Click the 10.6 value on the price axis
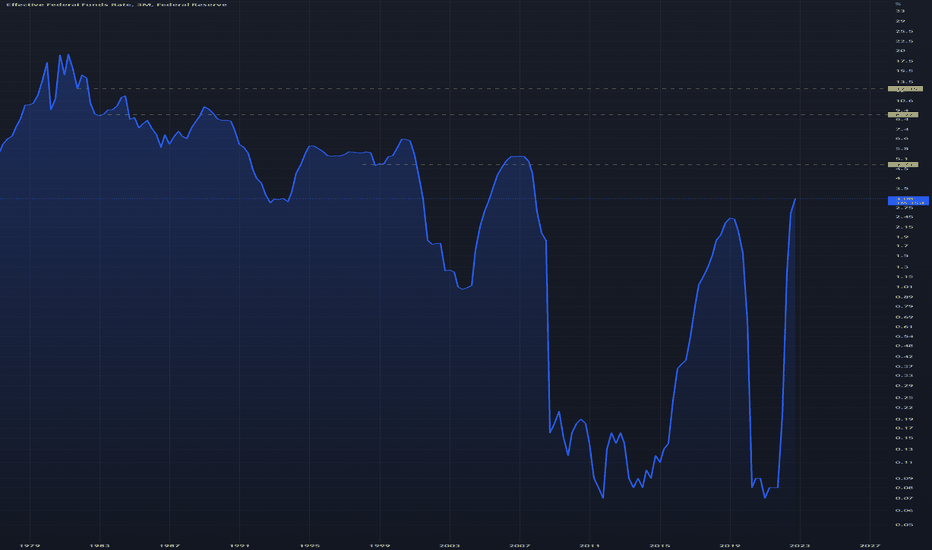 (x=904, y=100)
